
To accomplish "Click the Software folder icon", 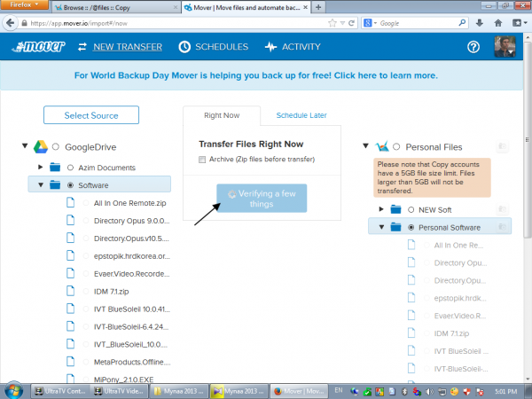I will [x=55, y=185].
